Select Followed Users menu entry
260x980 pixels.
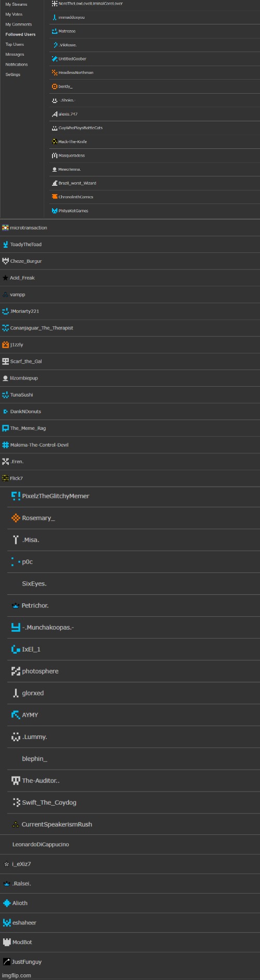pyautogui.click(x=21, y=34)
